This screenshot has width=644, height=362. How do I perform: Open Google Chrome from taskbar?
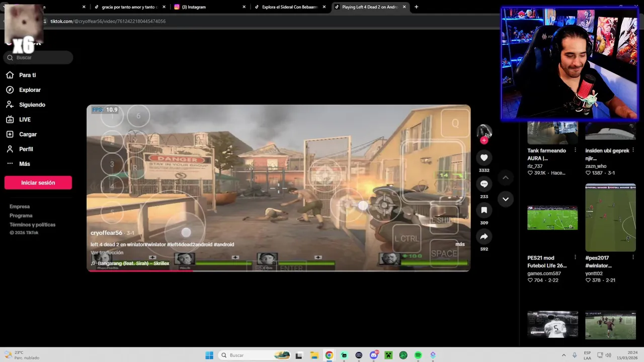(x=329, y=355)
